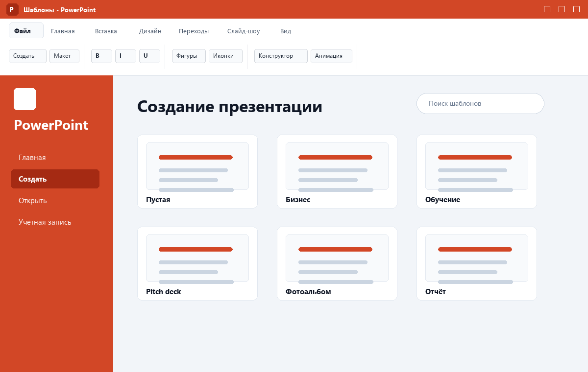This screenshot has height=372, width=588.
Task: Click the Макет ribbon button
Action: pyautogui.click(x=64, y=56)
